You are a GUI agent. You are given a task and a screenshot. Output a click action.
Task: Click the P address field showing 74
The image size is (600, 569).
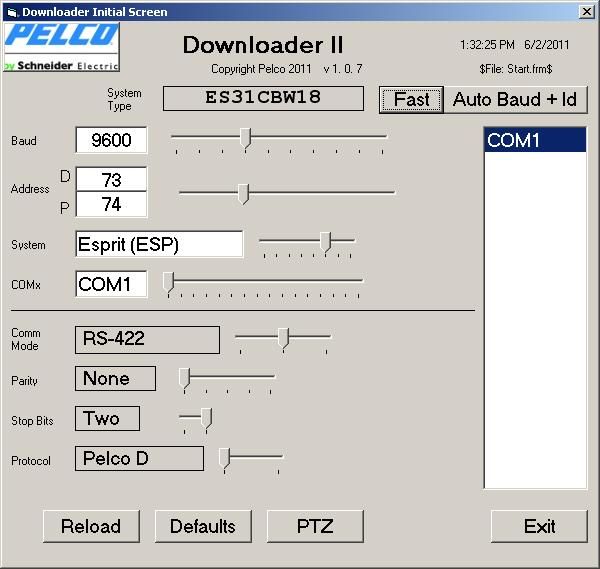point(111,204)
